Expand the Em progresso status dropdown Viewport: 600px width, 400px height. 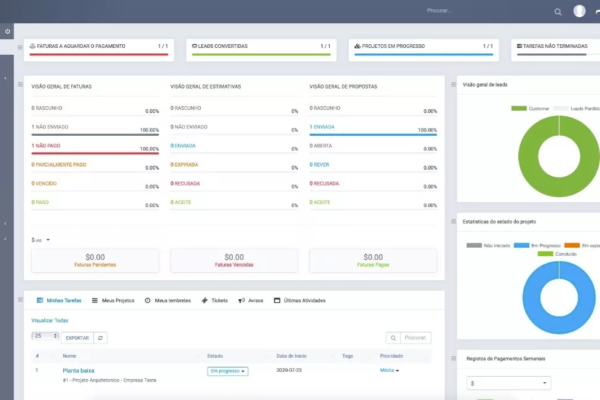(x=228, y=371)
